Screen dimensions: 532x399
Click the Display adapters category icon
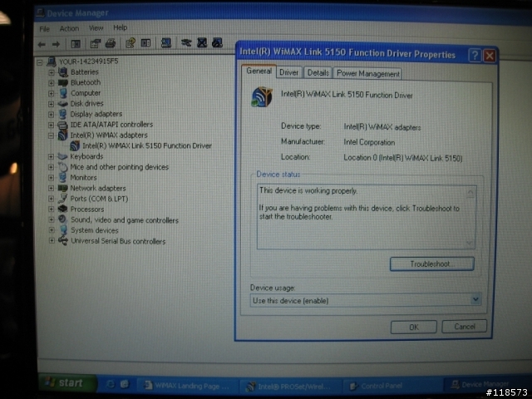click(63, 114)
